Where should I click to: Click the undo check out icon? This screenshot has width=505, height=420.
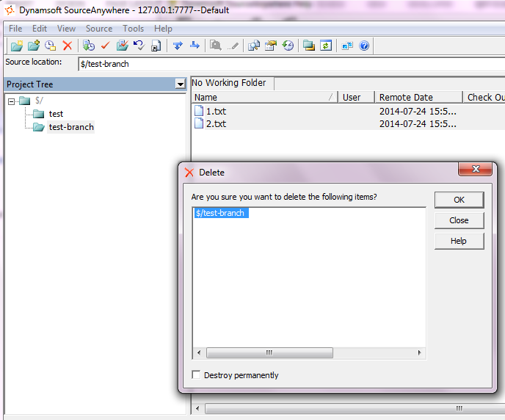pos(139,46)
